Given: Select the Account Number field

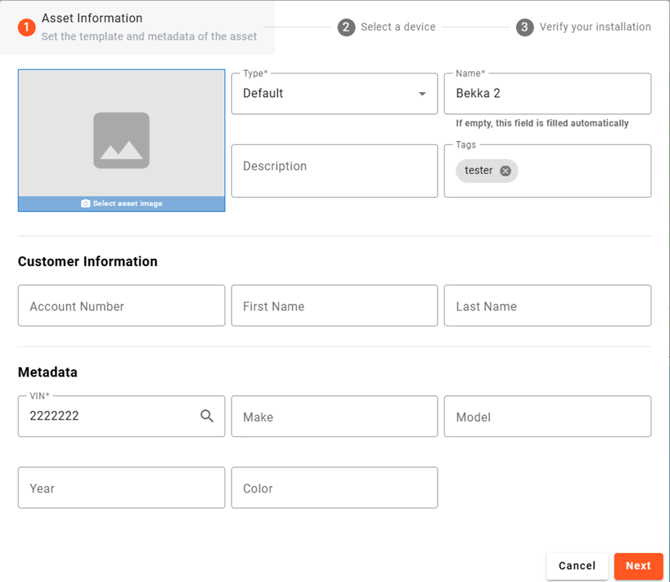Looking at the screenshot, I should (121, 306).
